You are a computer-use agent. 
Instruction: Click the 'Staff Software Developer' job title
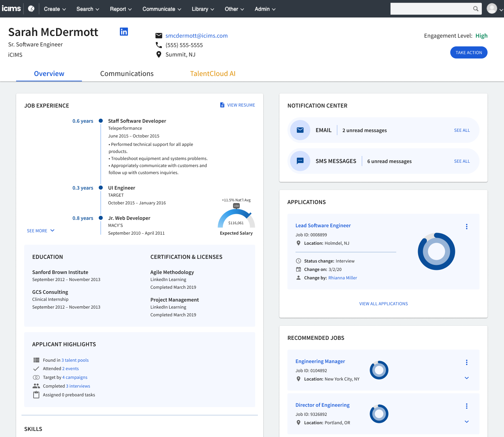tap(137, 121)
